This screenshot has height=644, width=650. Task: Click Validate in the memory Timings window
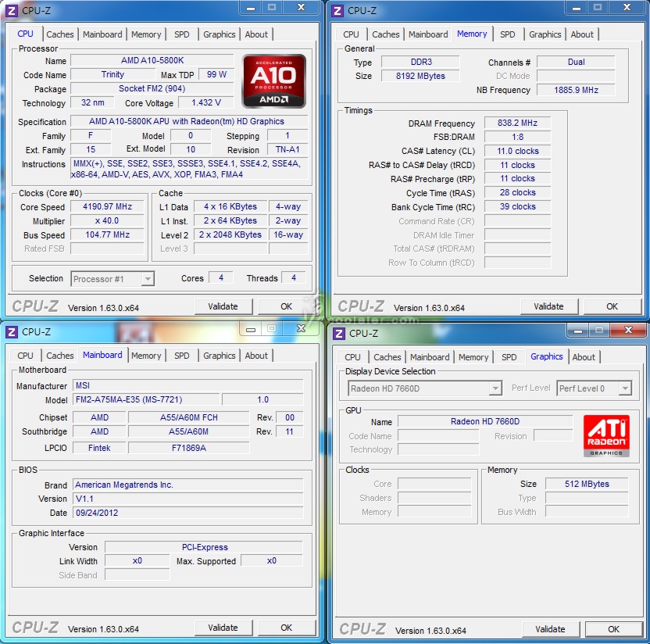click(x=548, y=306)
